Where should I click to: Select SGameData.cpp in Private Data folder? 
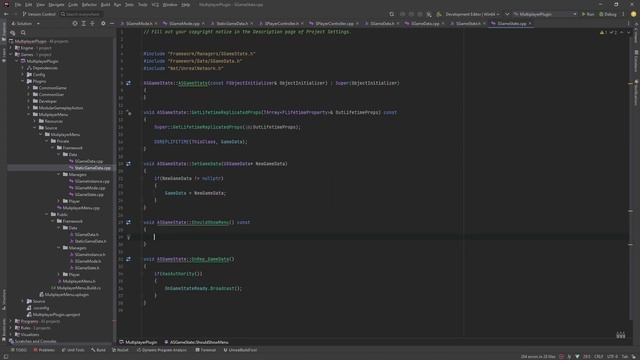(x=86, y=161)
